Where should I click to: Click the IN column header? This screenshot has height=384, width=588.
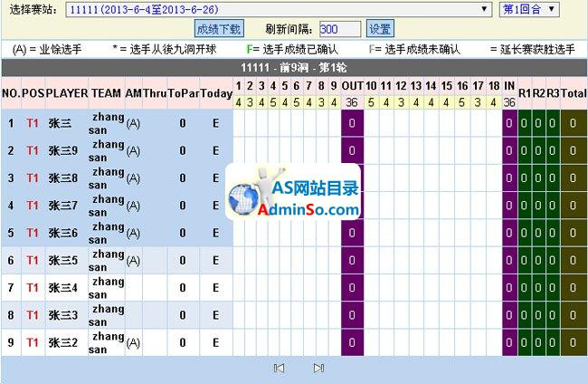pyautogui.click(x=509, y=86)
